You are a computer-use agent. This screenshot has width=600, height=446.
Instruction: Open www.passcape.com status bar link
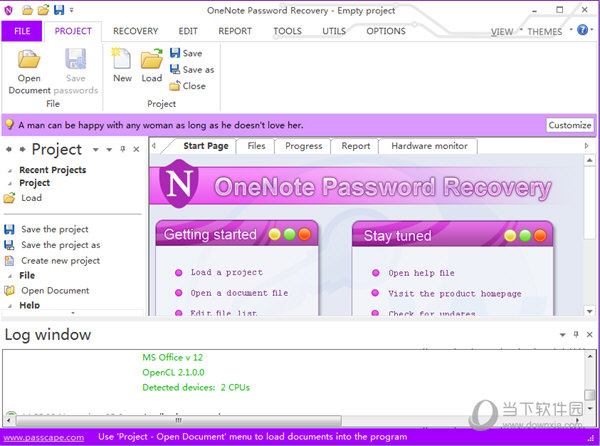(x=44, y=437)
